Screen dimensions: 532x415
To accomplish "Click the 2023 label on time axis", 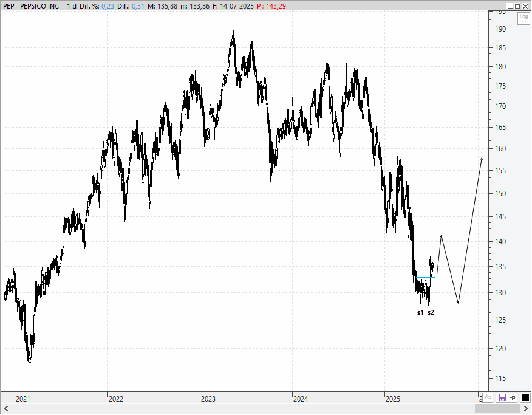I will [x=208, y=399].
